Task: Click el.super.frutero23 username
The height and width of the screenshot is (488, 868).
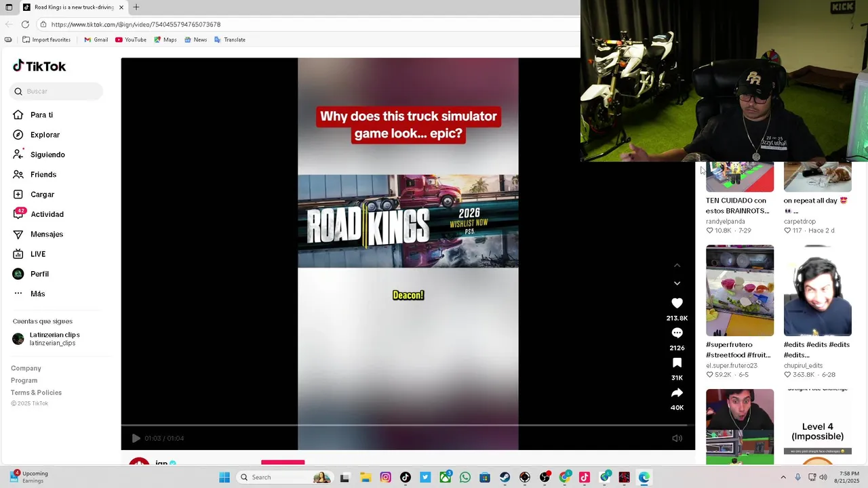Action: pos(732,365)
